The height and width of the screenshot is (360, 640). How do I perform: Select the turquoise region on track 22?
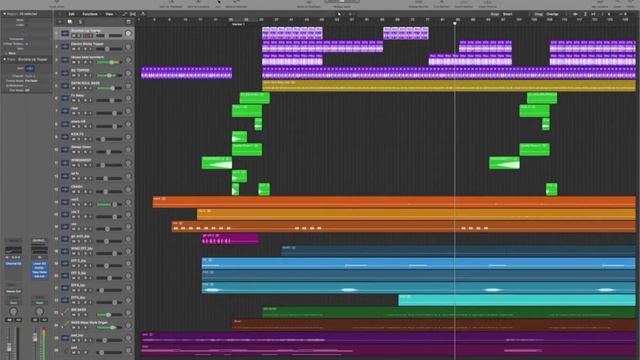[x=517, y=300]
